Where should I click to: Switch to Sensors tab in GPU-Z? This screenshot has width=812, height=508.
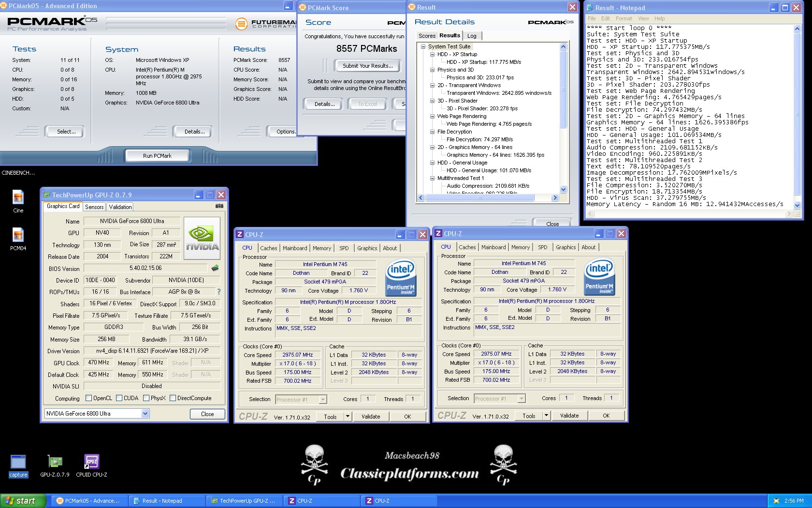[94, 207]
